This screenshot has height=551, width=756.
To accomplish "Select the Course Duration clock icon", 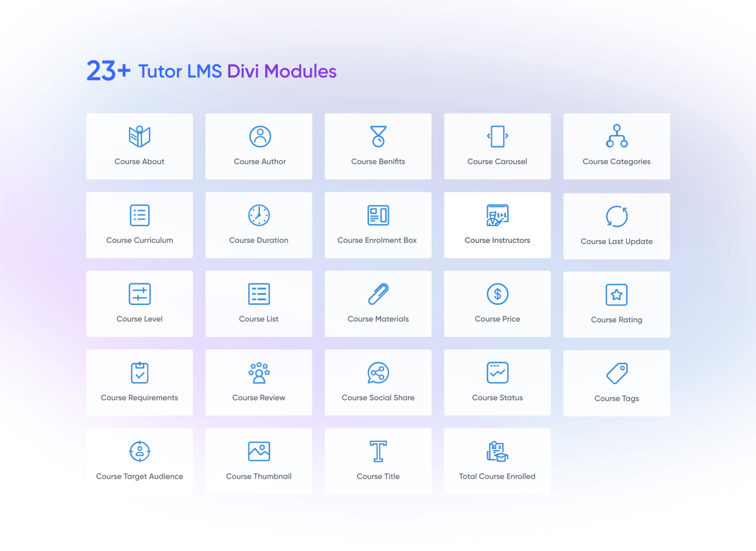I will click(x=259, y=215).
